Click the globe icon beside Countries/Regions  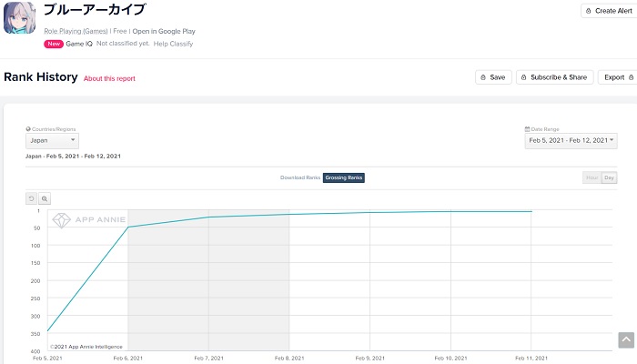point(28,129)
